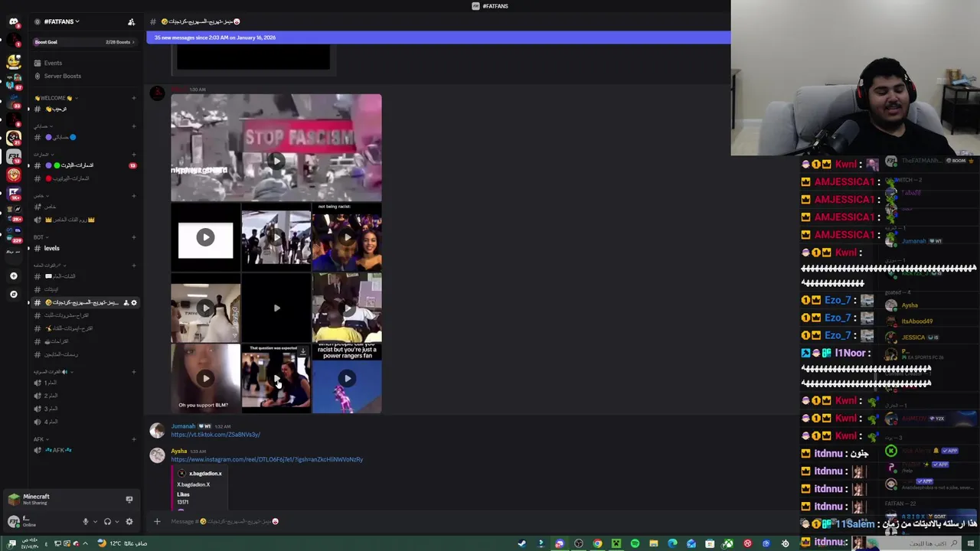Open Xbox app from the taskbar
The image size is (980, 551).
click(x=728, y=543)
